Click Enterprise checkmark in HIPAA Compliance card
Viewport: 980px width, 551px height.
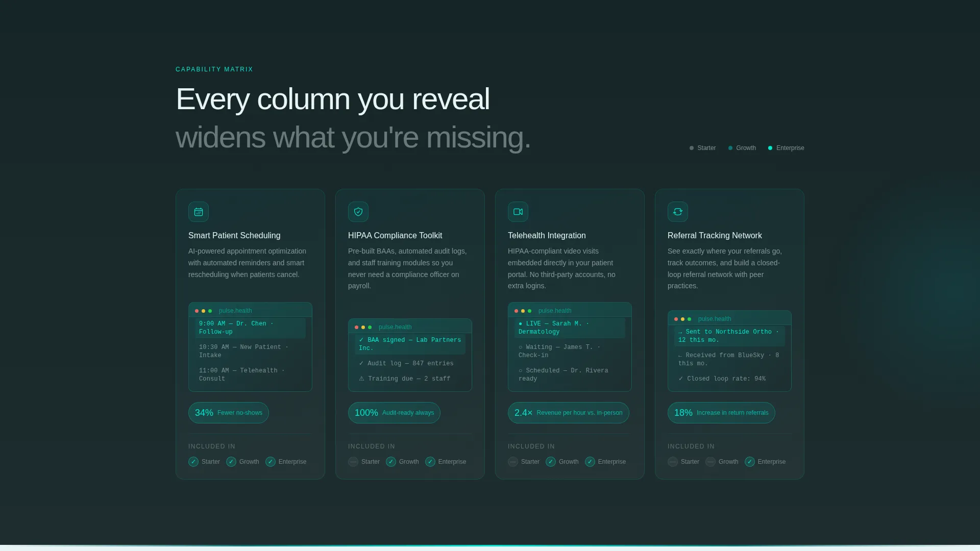430,462
